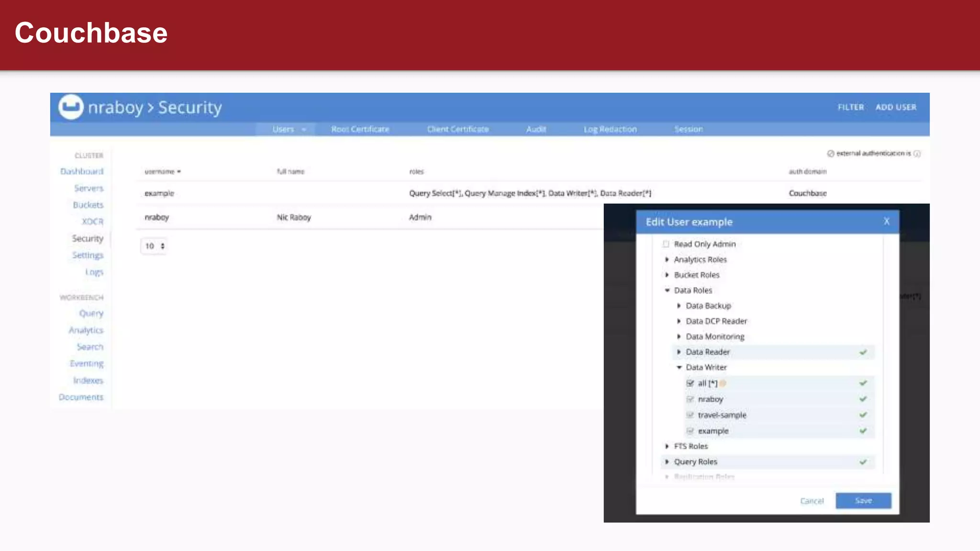980x551 pixels.
Task: Open the Audit tab
Action: coord(536,129)
